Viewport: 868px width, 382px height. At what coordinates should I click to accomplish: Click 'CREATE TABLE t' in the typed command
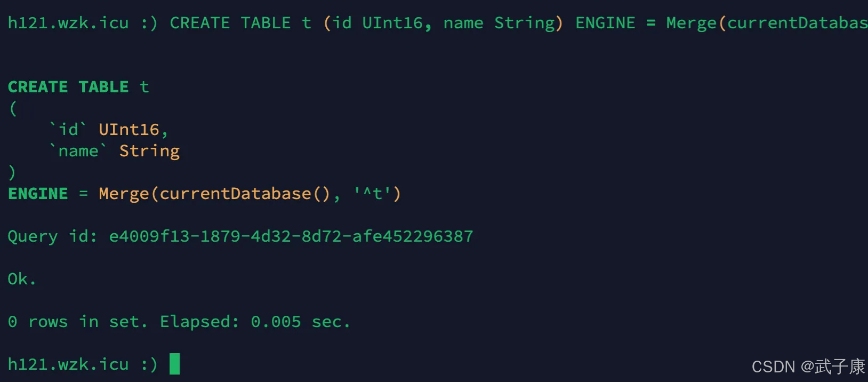pos(240,23)
